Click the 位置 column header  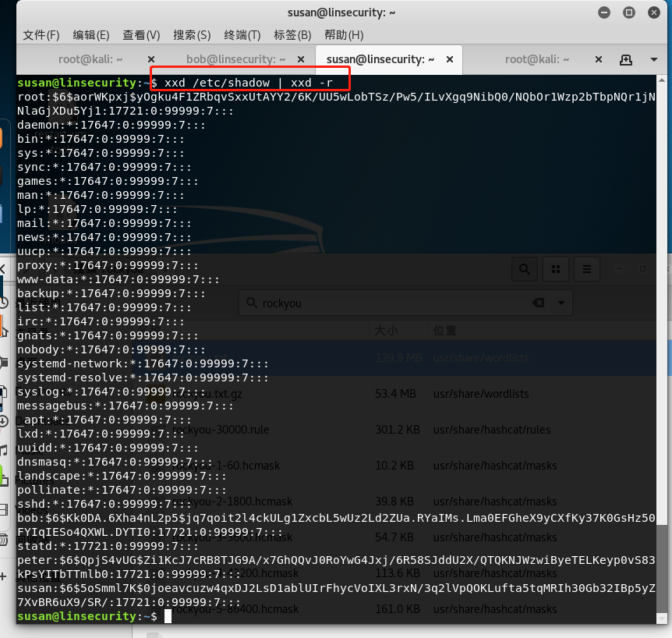445,331
